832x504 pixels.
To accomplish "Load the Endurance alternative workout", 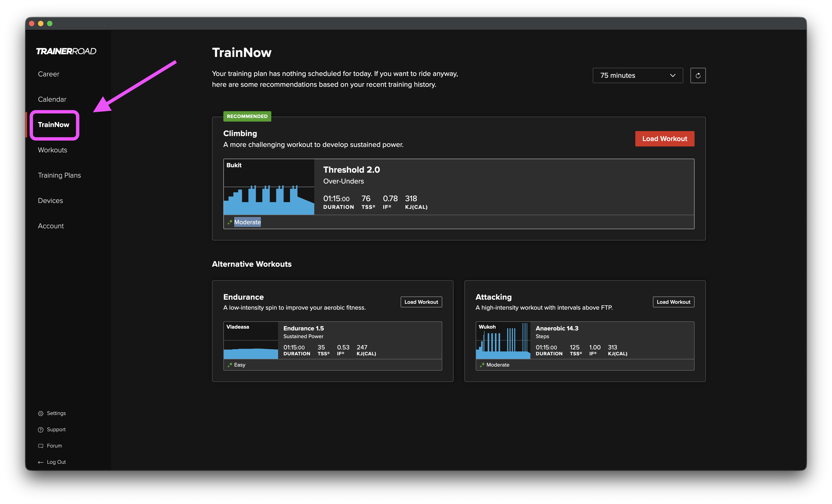I will 421,302.
